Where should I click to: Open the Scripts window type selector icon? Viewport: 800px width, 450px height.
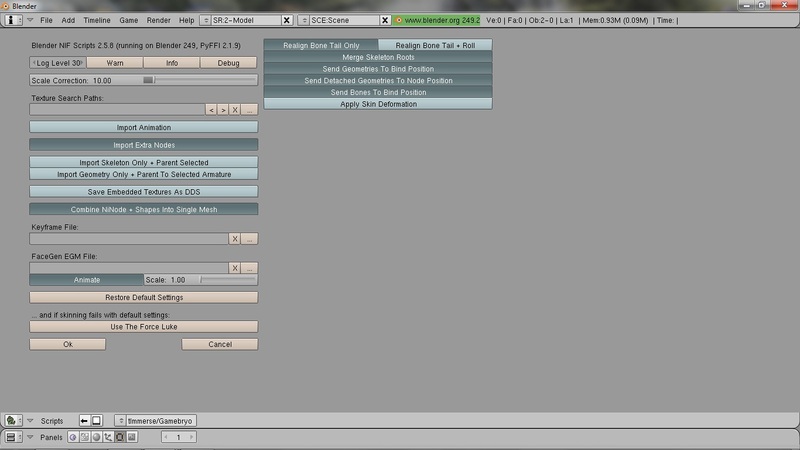[13, 420]
